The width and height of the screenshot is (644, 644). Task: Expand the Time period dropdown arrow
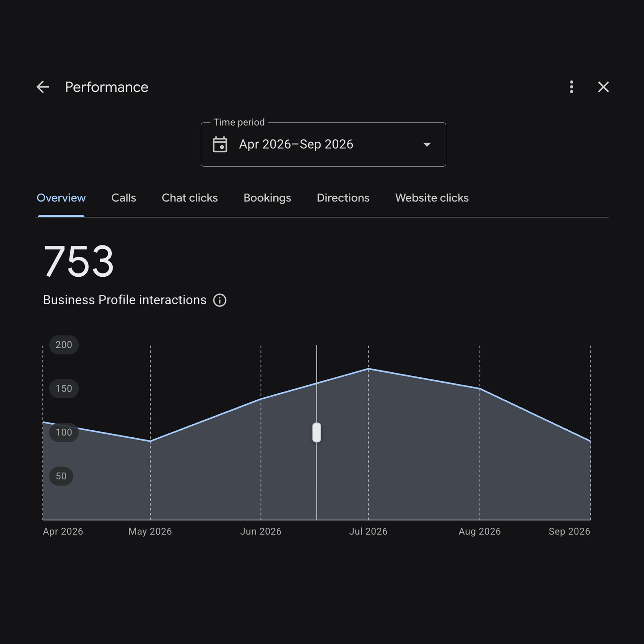click(x=427, y=145)
